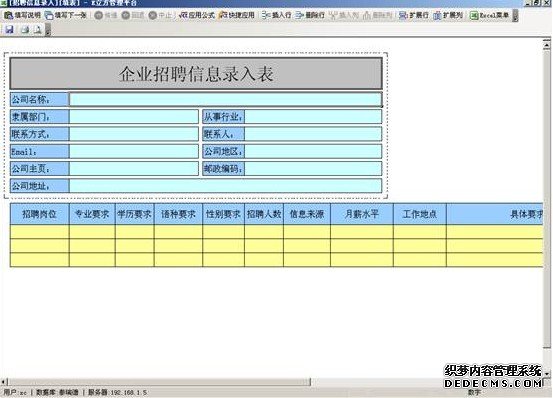
Task: Click the 月薪水平 column header
Action: point(362,214)
